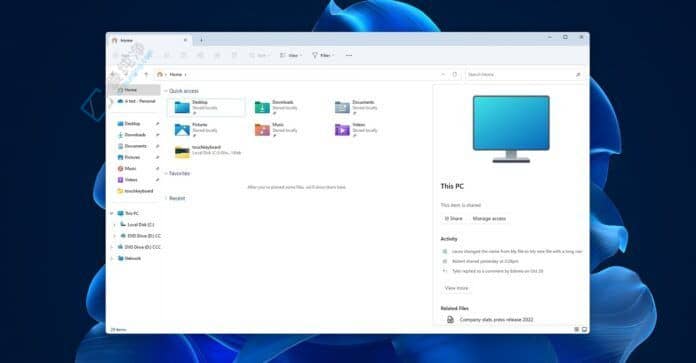Unpin Downloads using its sidebar pin icon
The height and width of the screenshot is (363, 696).
coord(157,135)
